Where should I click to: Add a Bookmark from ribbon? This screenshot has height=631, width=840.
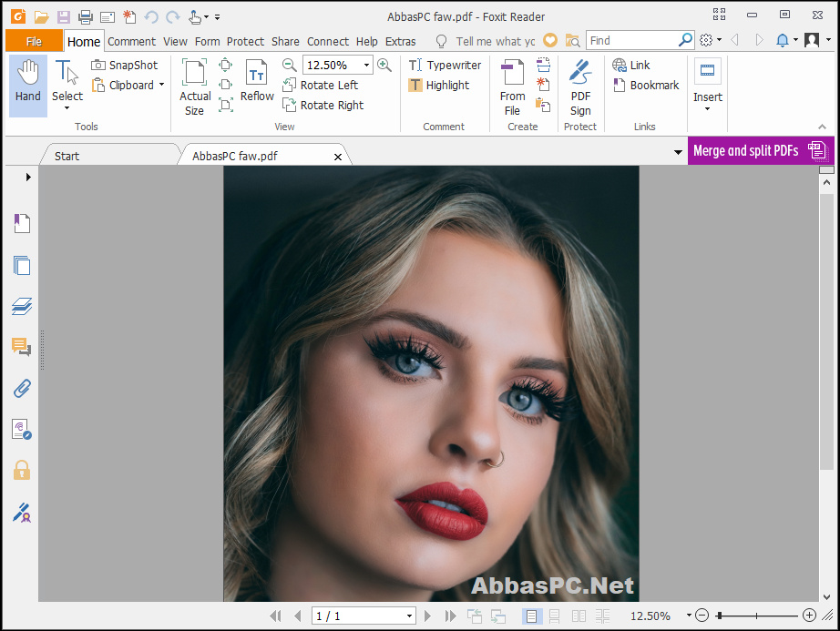[x=646, y=85]
